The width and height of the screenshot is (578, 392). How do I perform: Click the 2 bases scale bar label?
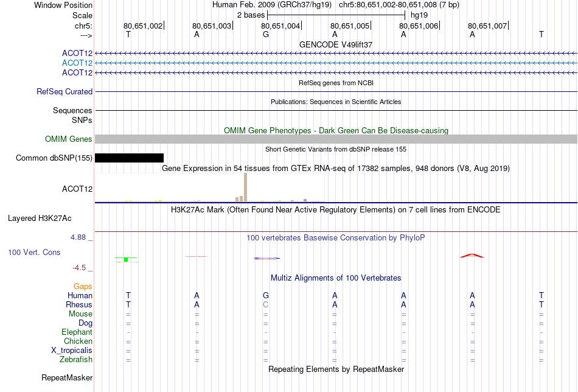(251, 15)
